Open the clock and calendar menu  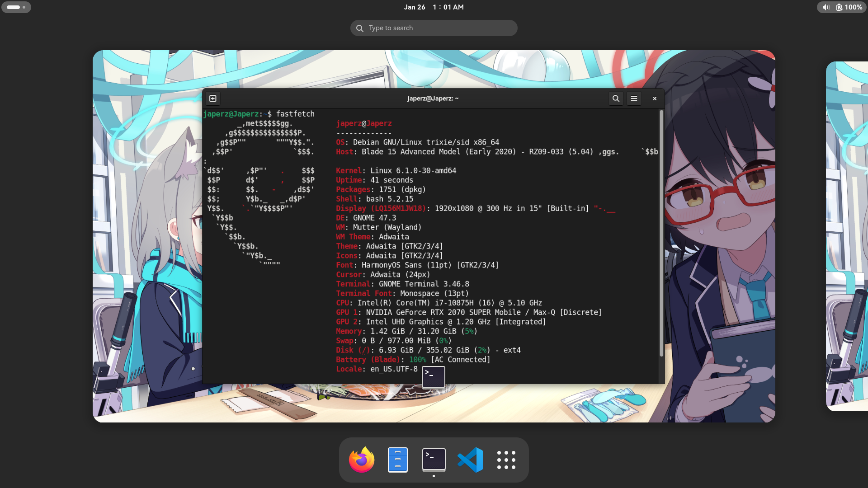click(434, 7)
